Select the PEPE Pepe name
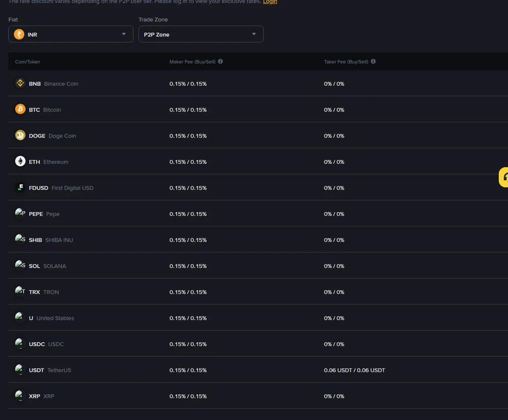Image resolution: width=508 pixels, height=420 pixels. (x=44, y=214)
